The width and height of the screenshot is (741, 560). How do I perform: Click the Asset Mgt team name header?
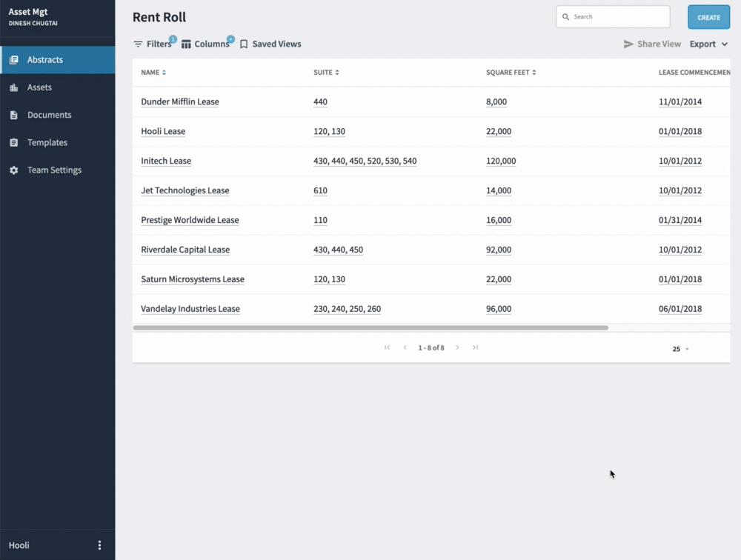pos(28,12)
